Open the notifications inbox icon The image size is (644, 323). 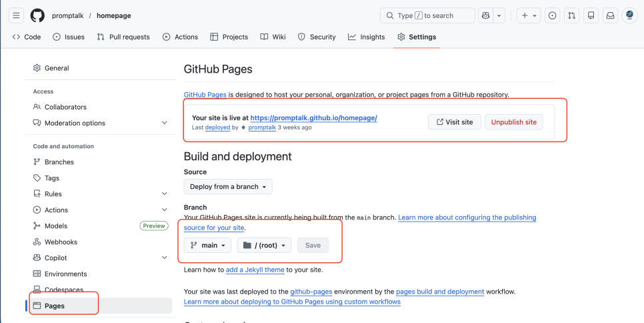pyautogui.click(x=610, y=15)
